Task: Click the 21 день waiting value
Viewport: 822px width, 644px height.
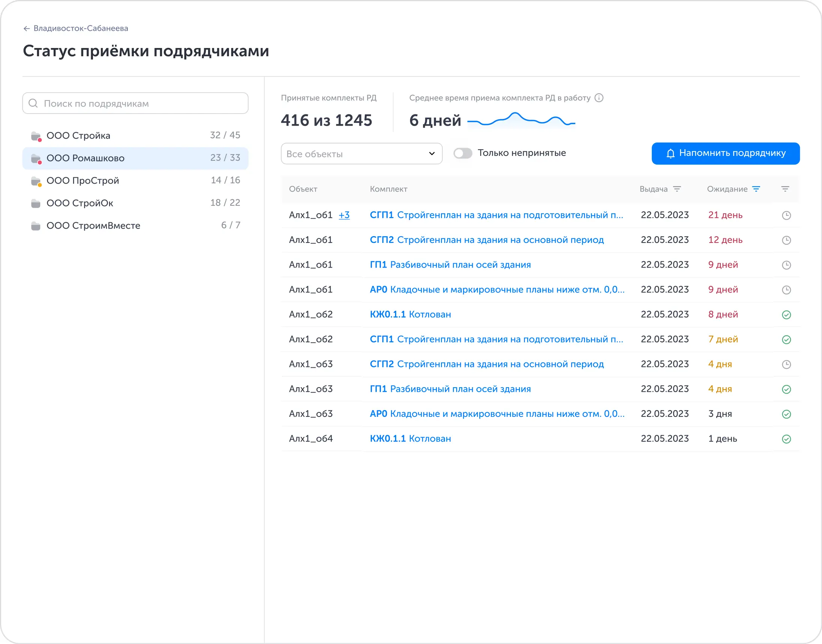Action: 725,215
